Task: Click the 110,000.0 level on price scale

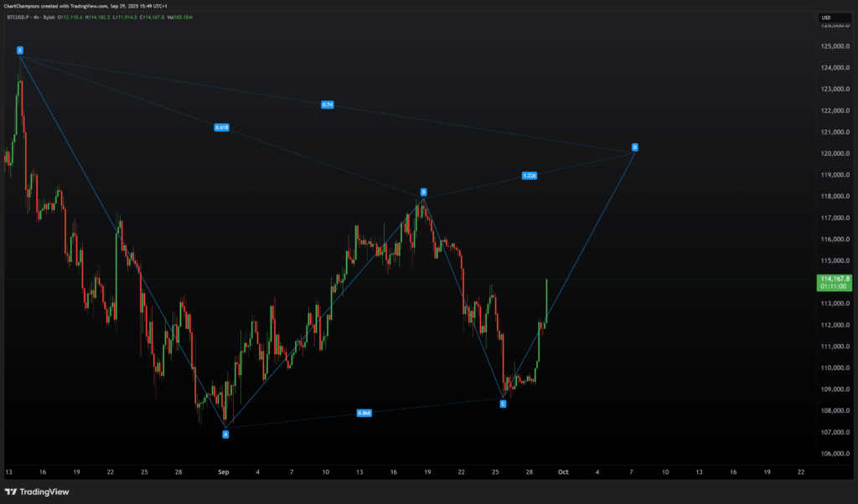Action: point(834,368)
